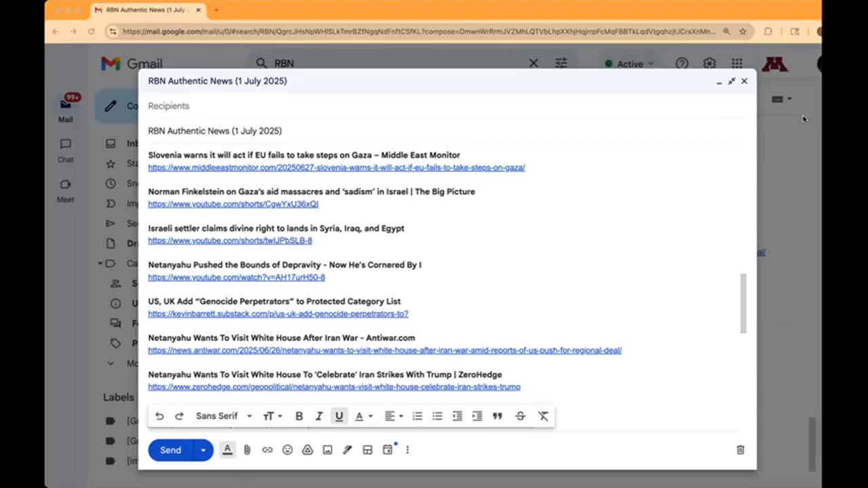Open the Meet section in left rail
The image size is (868, 488).
coord(65,190)
